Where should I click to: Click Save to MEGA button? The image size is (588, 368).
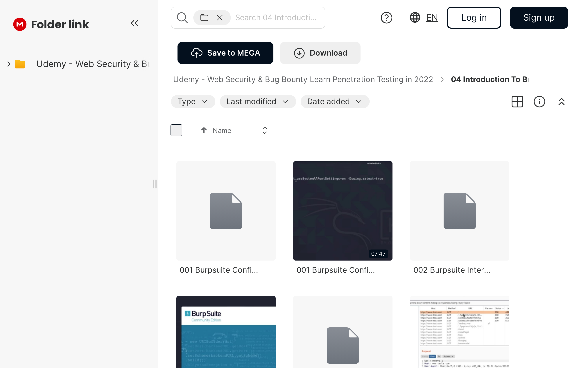tap(225, 53)
